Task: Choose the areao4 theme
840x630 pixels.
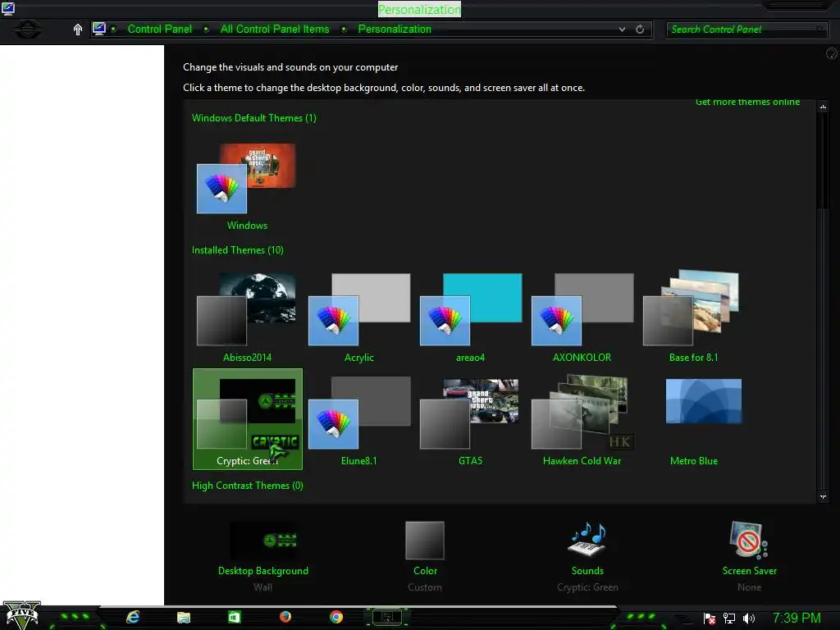Action: click(x=470, y=317)
